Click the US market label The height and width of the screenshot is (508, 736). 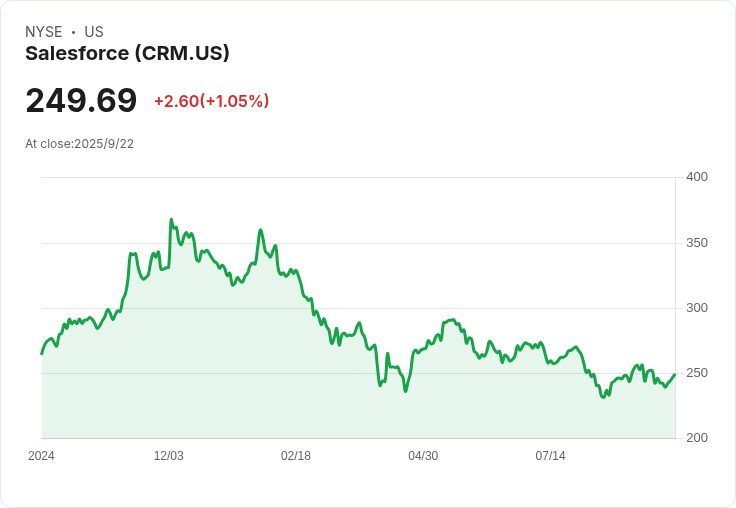94,32
